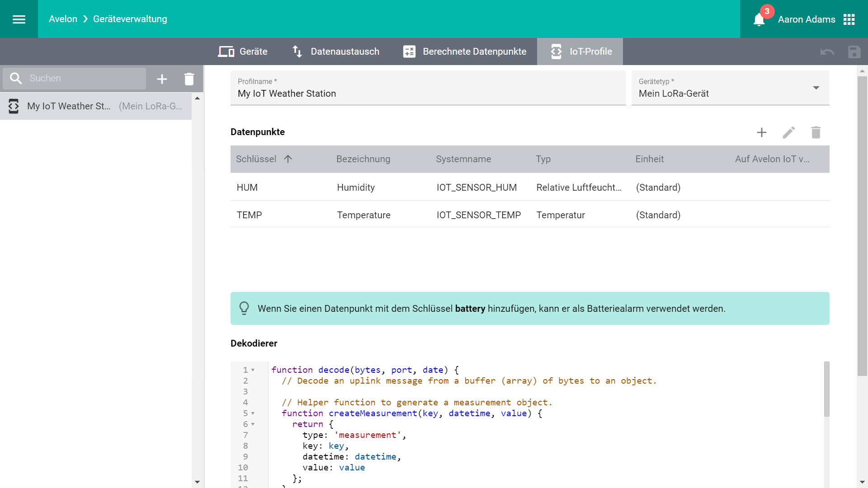The height and width of the screenshot is (488, 868).
Task: Click the Profilname input field
Action: click(428, 88)
